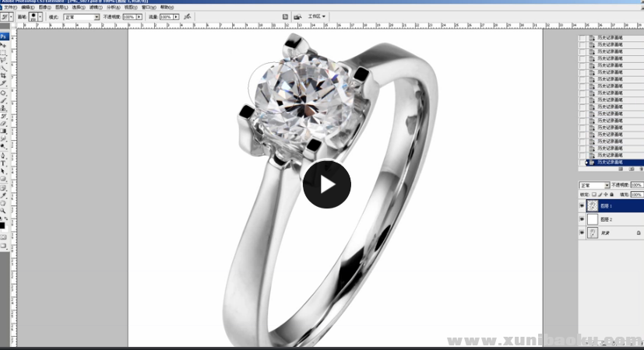The image size is (644, 350).
Task: Click the lock icon on 背景 layer
Action: point(638,233)
